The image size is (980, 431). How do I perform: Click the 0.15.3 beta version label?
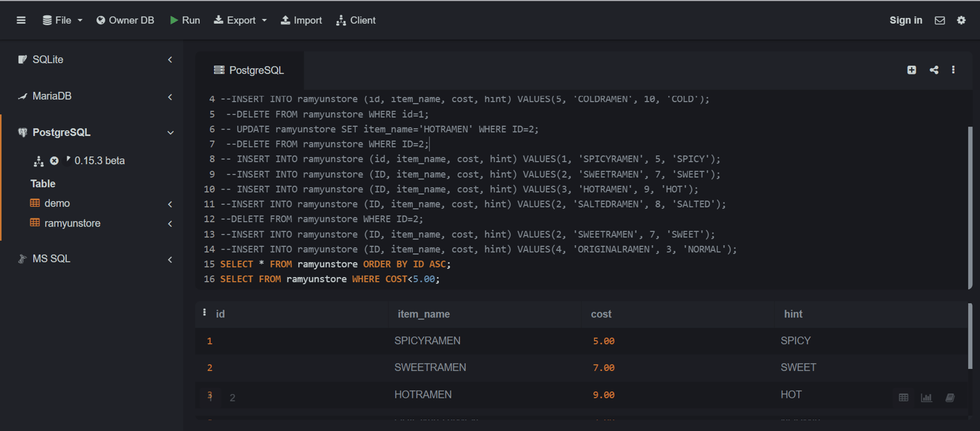point(100,161)
